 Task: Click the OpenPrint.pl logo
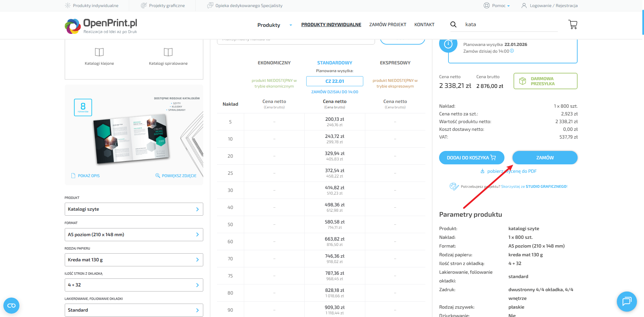click(101, 26)
